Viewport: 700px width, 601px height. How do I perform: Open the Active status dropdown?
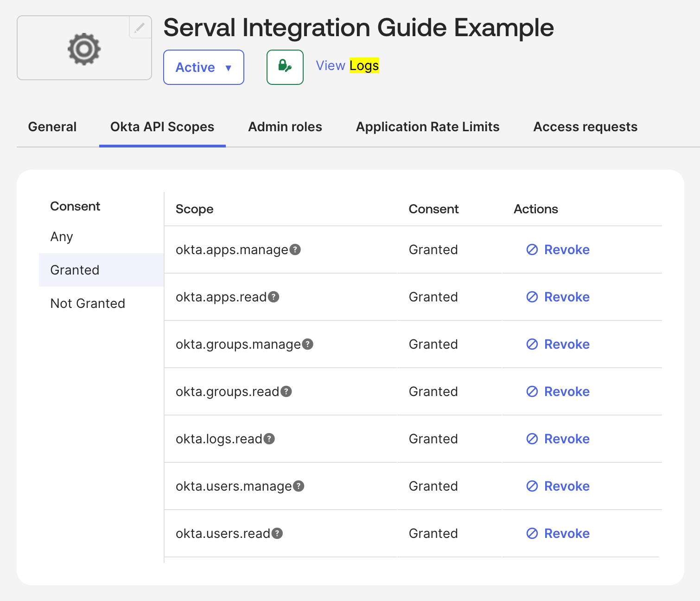pyautogui.click(x=204, y=67)
